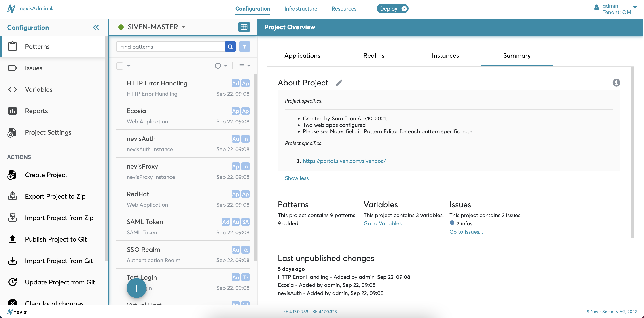Click the magnifier search button for patterns
Screen dimensions: 644x318
tap(230, 47)
